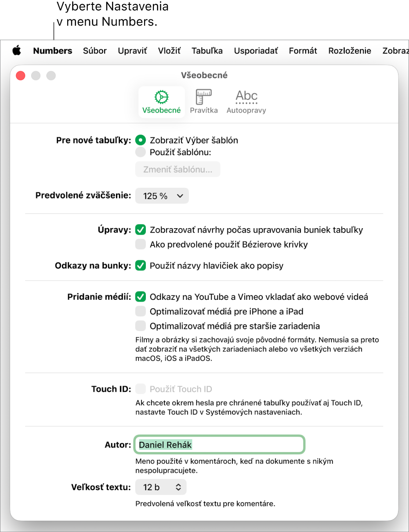Viewport: 409px width, 532px height.
Task: Open Veľkosť textu 12 b popup
Action: tap(161, 487)
